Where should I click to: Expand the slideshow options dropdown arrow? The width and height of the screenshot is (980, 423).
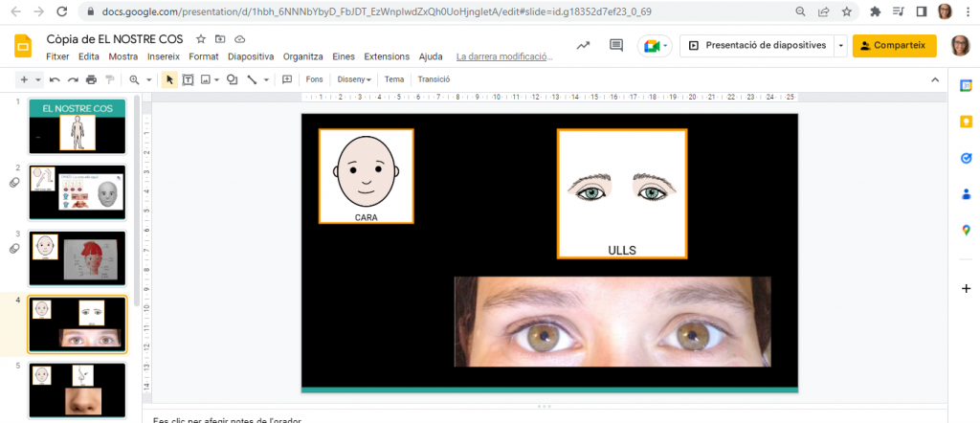point(840,45)
